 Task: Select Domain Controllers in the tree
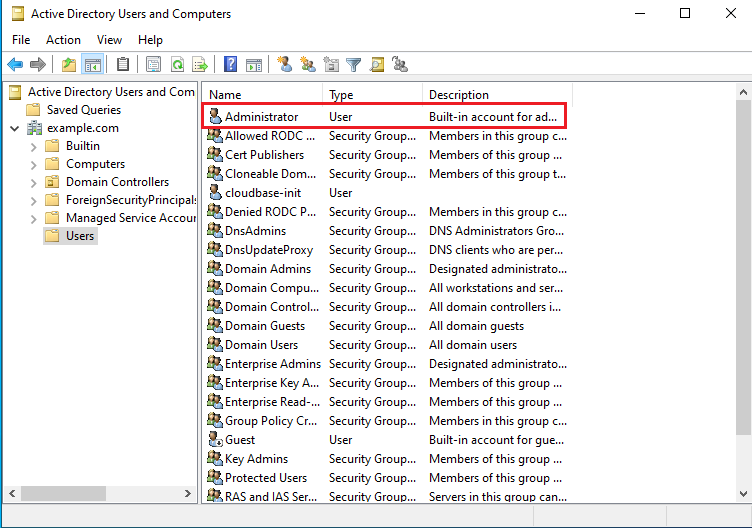[x=117, y=182]
